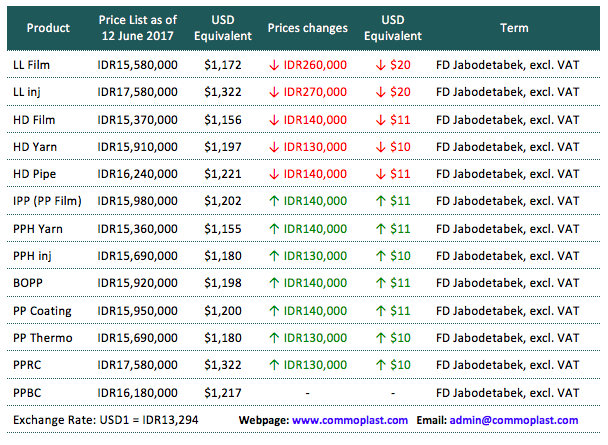Select the PP Coating product cell
This screenshot has height=445, width=608.
(x=43, y=311)
